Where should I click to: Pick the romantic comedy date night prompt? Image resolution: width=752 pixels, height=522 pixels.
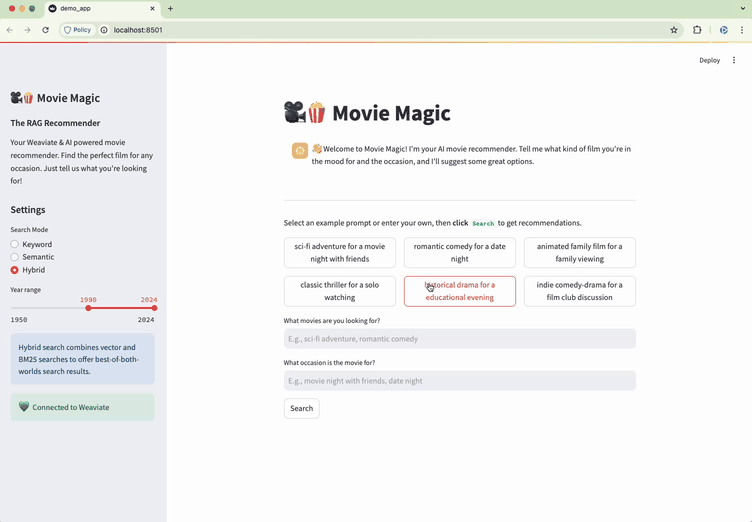(460, 252)
